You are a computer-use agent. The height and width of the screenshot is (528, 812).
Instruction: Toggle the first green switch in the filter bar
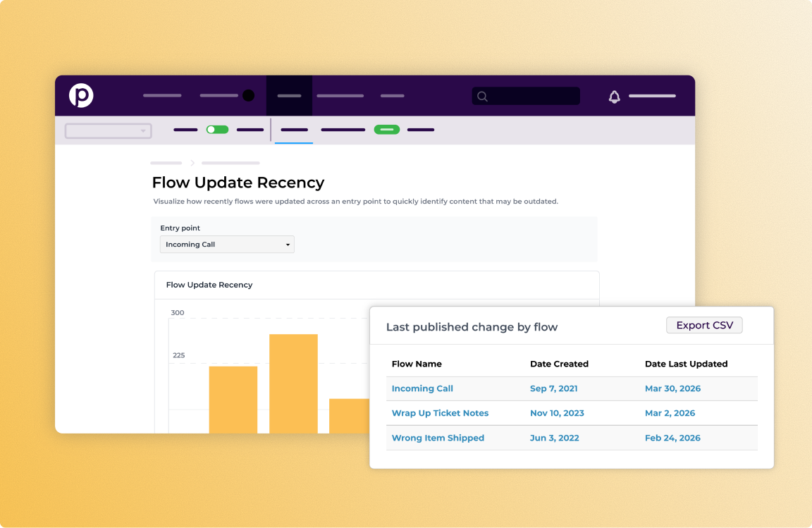[218, 130]
